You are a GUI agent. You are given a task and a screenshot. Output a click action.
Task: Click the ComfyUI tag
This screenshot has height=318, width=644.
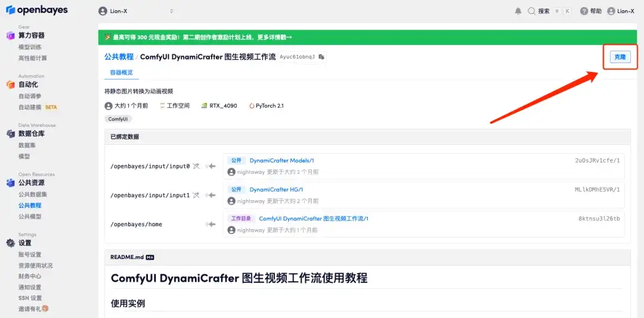(x=118, y=119)
